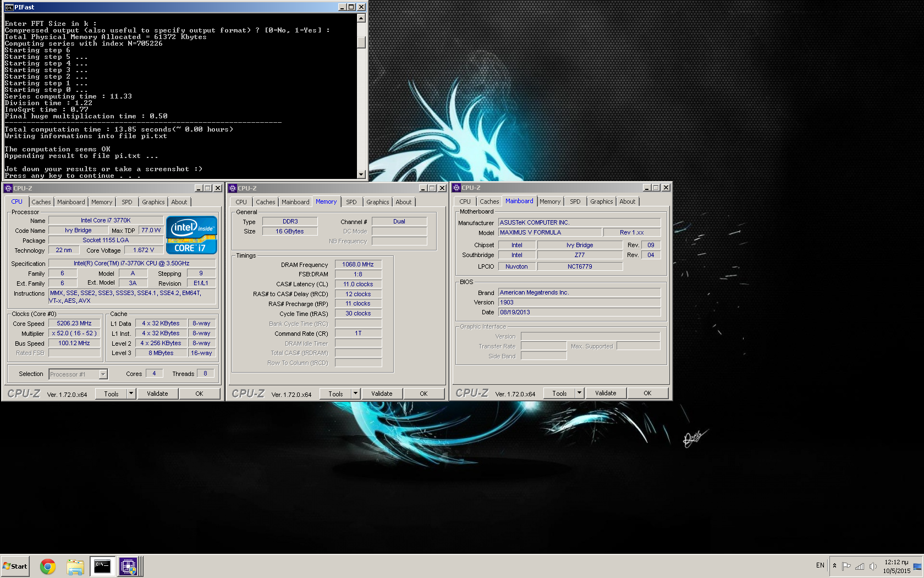Switch to CPU tab in middle CPU-Z
Screen dimensions: 924x578
[241, 202]
